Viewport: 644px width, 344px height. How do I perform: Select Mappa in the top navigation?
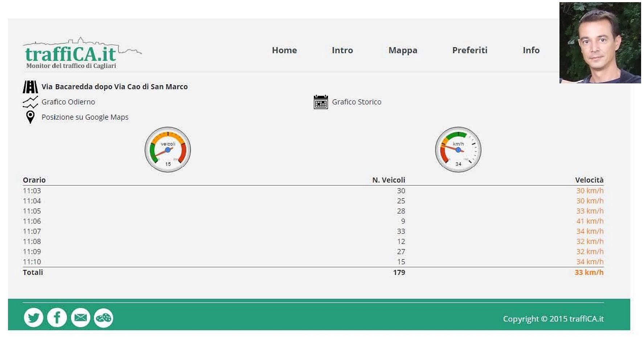pyautogui.click(x=403, y=50)
